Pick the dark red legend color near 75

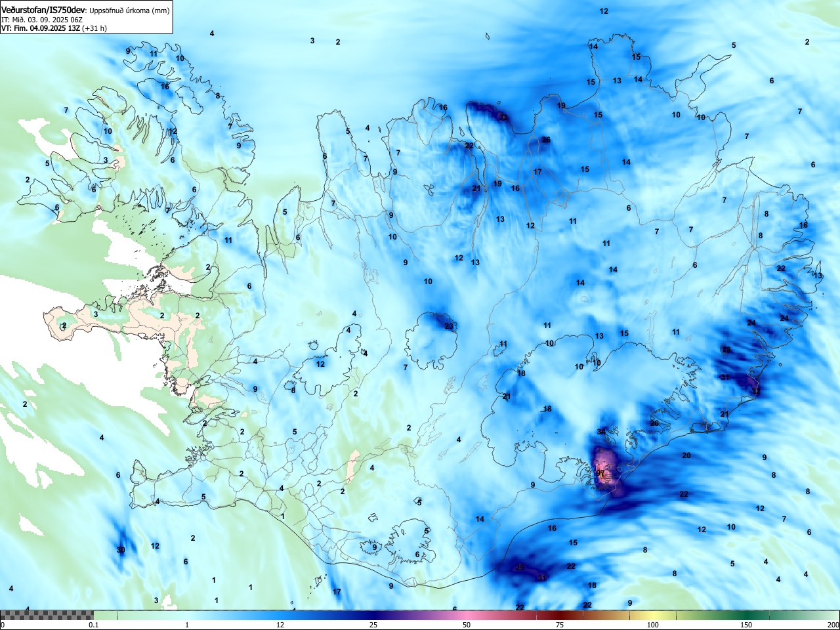(561, 615)
